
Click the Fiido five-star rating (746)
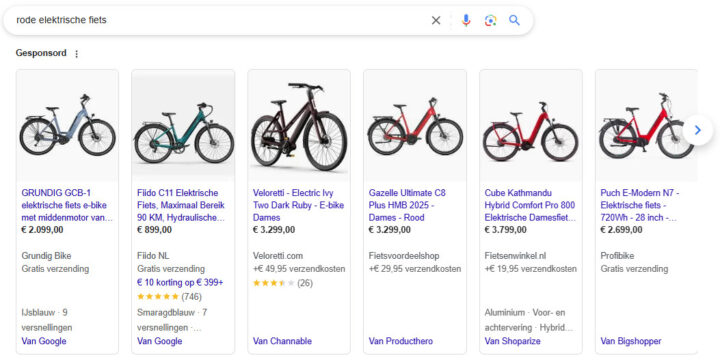[x=169, y=296]
